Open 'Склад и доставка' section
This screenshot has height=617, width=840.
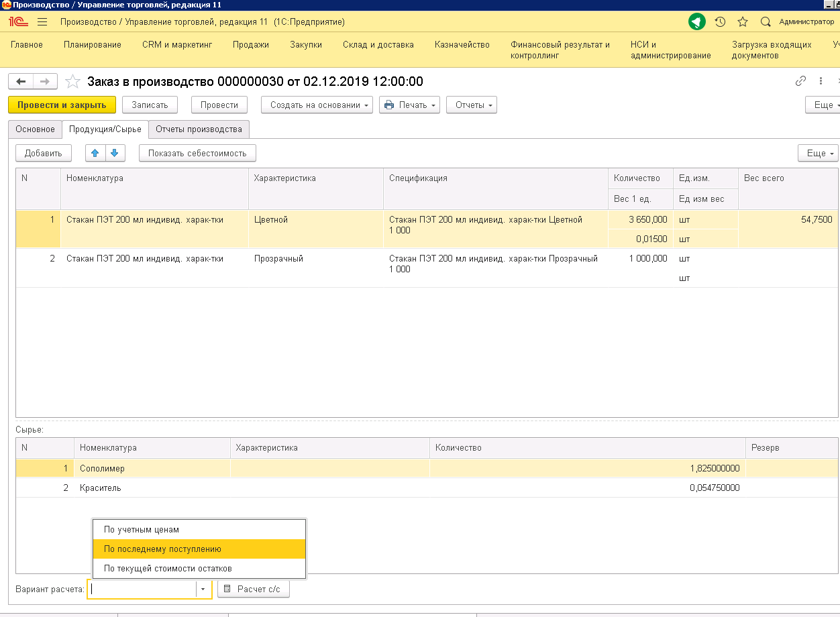[x=378, y=45]
